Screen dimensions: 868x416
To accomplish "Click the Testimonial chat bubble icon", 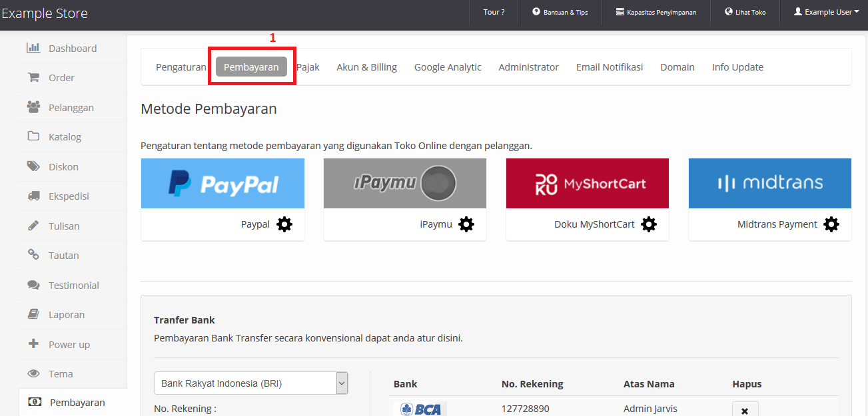I will pos(33,285).
